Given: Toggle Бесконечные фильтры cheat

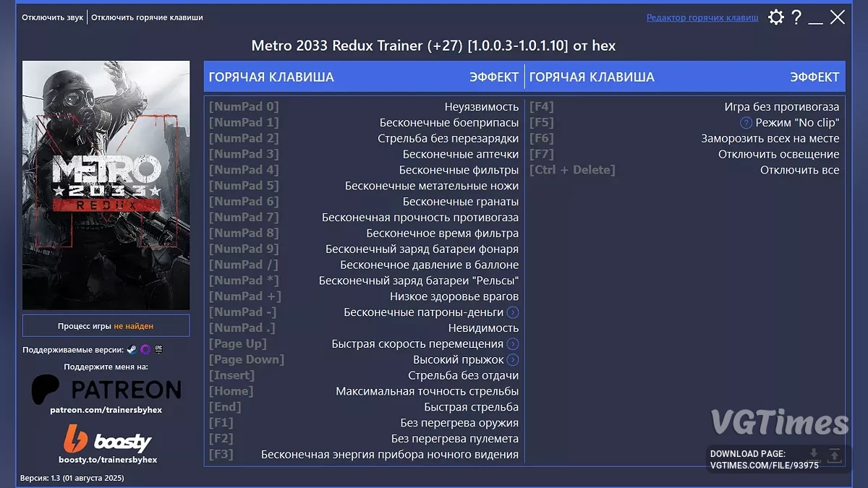Looking at the screenshot, I should [459, 171].
